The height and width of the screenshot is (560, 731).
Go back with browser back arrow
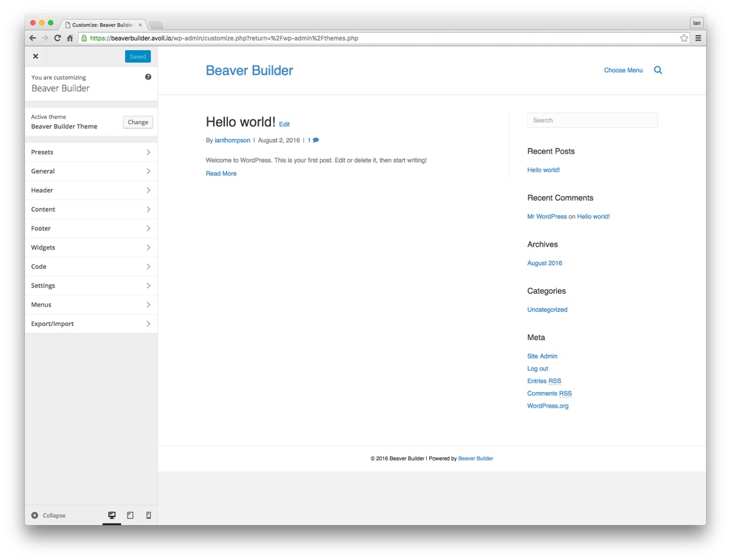tap(33, 38)
